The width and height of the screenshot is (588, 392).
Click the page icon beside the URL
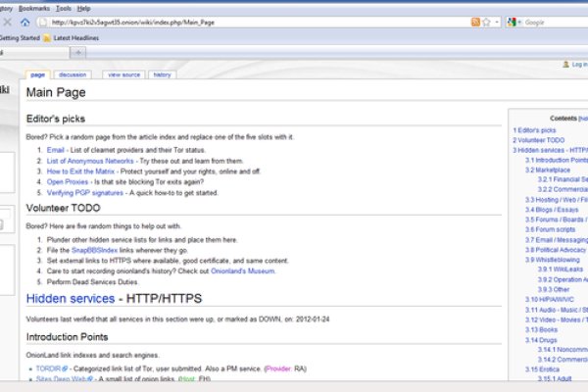43,23
